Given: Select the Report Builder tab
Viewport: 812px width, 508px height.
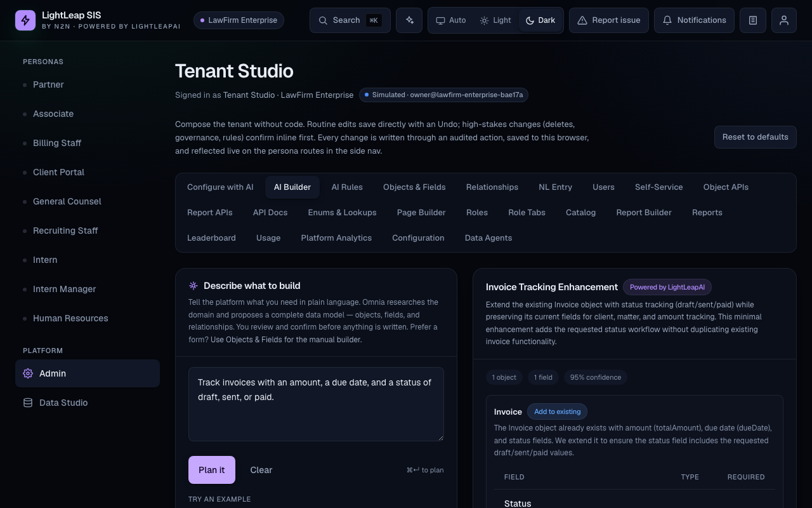Looking at the screenshot, I should click(x=644, y=213).
